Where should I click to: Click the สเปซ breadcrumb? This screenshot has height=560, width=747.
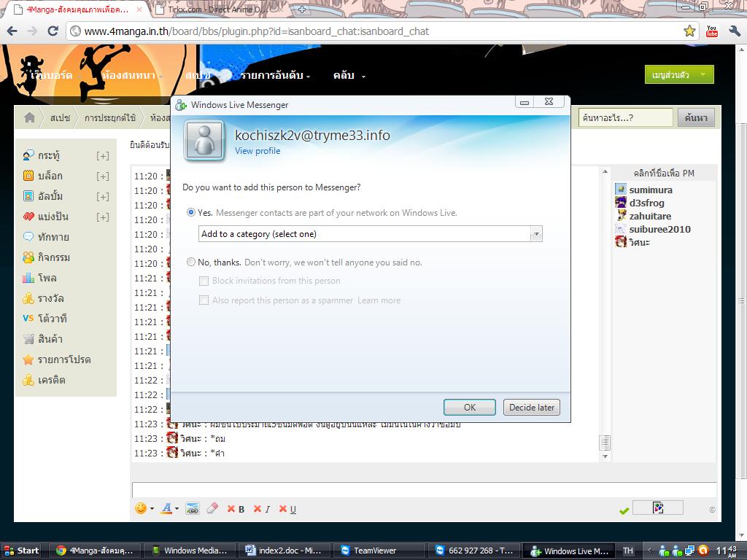point(60,117)
